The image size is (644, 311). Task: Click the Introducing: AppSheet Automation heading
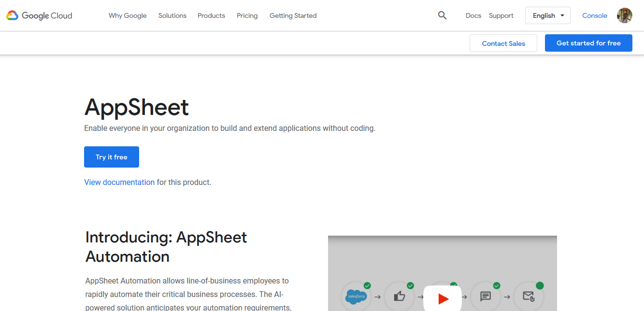[166, 247]
